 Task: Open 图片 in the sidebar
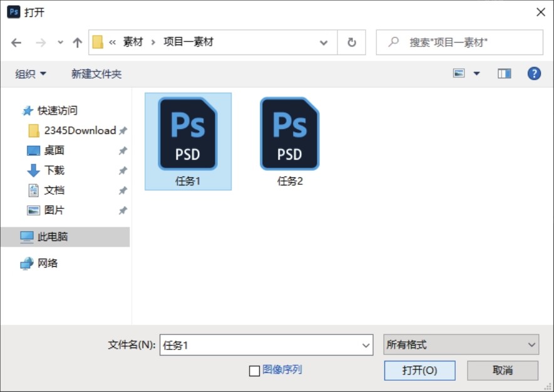(x=54, y=210)
